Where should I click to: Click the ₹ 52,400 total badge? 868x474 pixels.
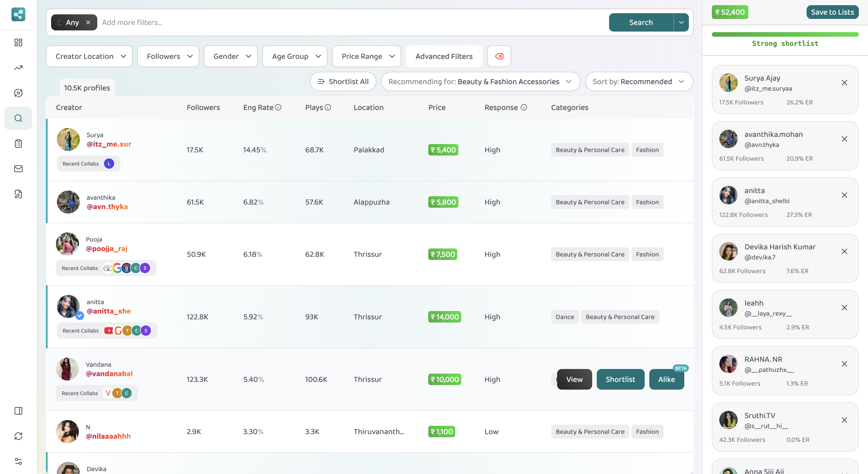click(x=730, y=12)
